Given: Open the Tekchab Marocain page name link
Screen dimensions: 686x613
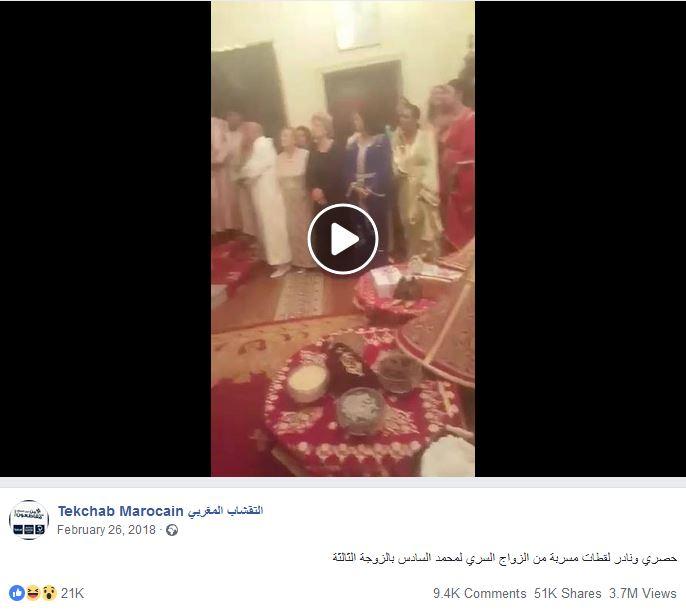Looking at the screenshot, I should pos(120,511).
